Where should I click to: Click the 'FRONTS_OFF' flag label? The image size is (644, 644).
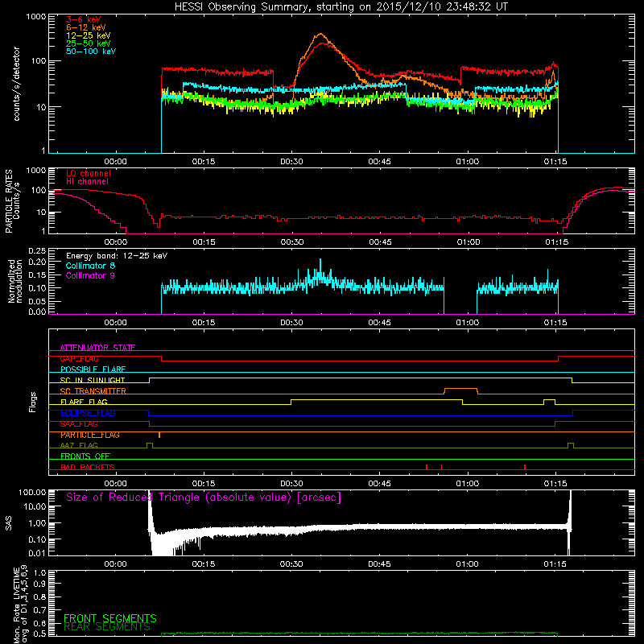tap(85, 456)
